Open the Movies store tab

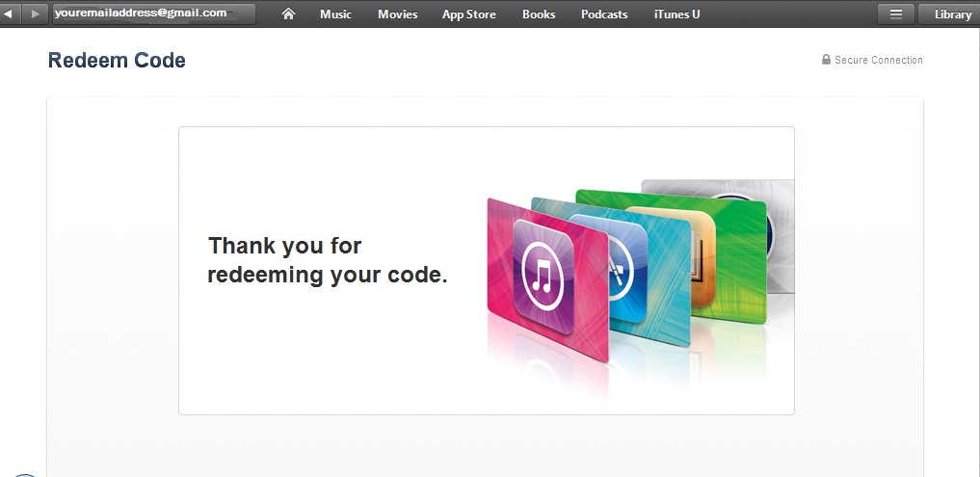click(398, 13)
